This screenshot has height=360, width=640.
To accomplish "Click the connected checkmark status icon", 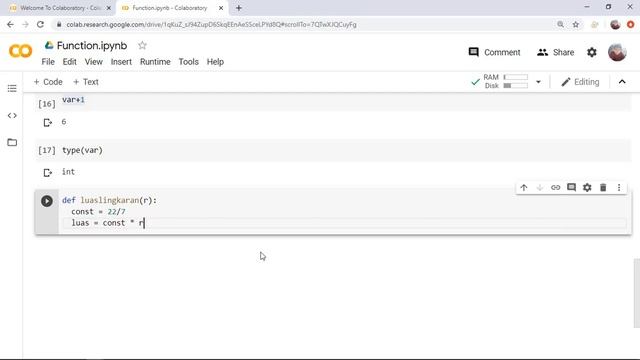I will point(475,82).
